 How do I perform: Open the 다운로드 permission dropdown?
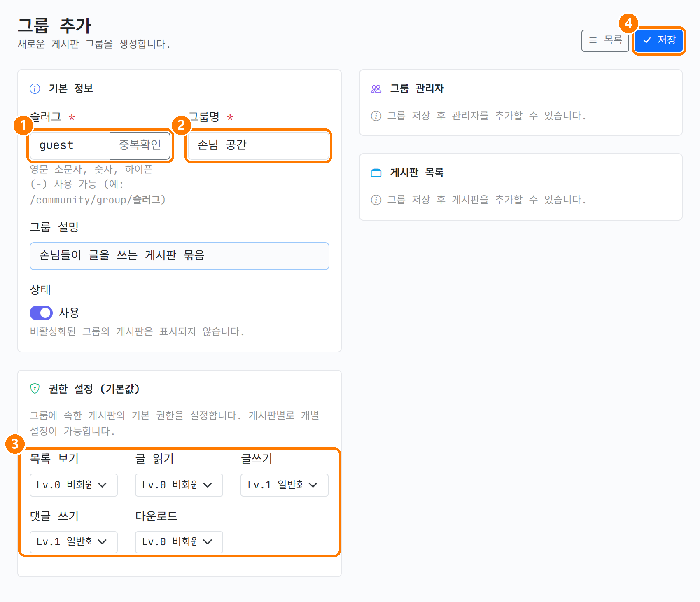point(179,542)
